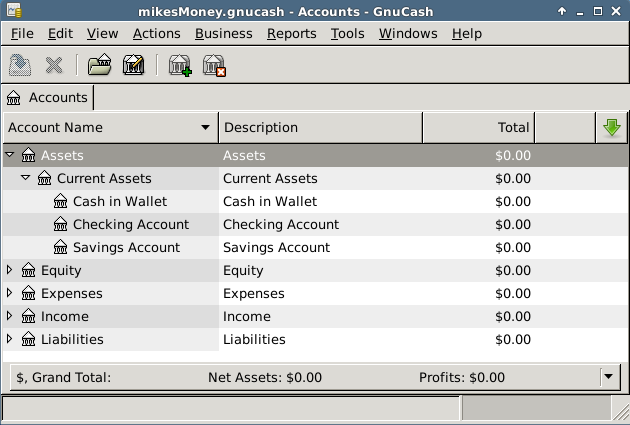Open the Actions menu

157,33
